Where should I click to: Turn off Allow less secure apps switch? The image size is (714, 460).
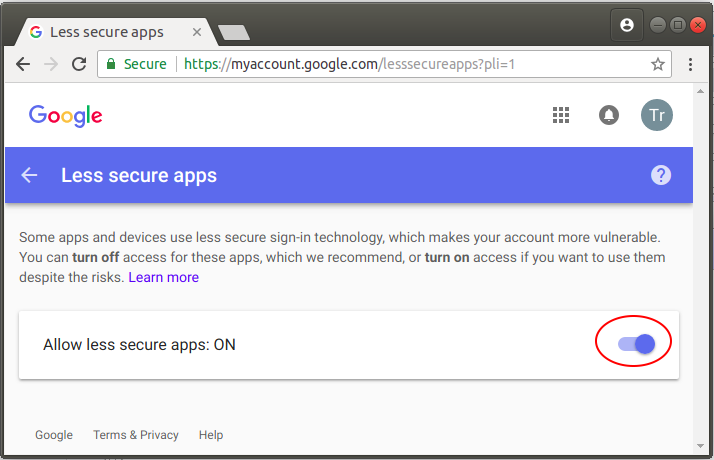click(x=636, y=344)
